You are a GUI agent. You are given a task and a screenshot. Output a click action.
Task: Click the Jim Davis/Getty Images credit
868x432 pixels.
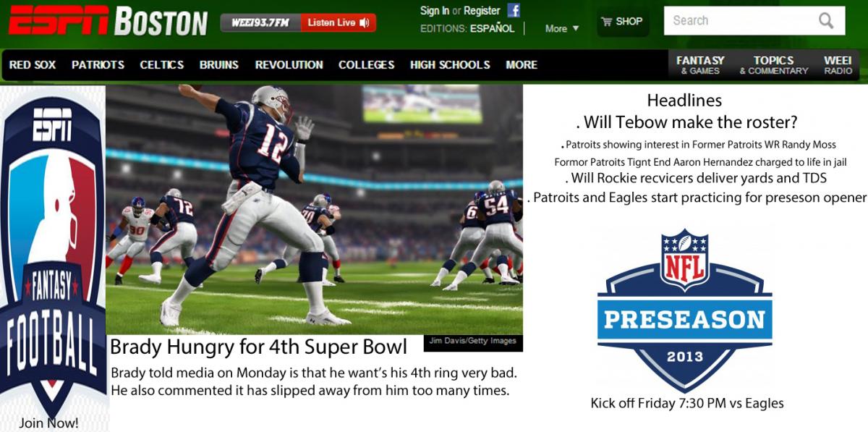472,341
